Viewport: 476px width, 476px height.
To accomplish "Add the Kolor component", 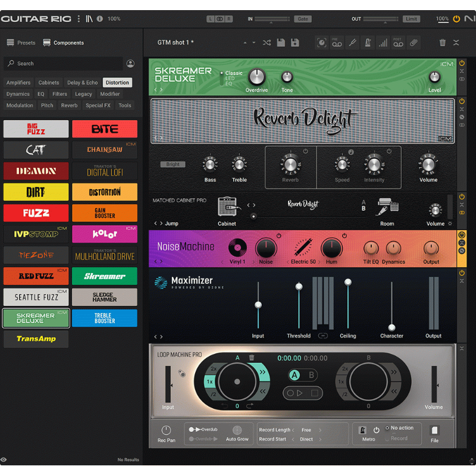I will click(105, 234).
